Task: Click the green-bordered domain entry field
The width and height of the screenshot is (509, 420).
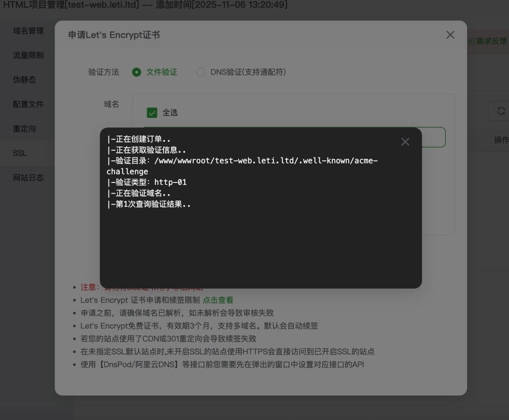Action: coord(434,137)
